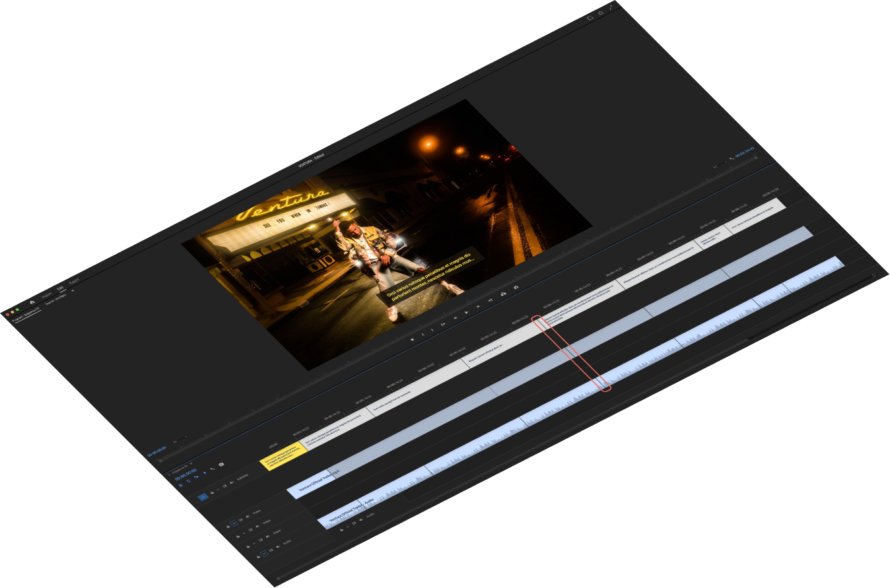The image size is (890, 588).
Task: Open the playback resolution 1/2 dropdown
Action: pyautogui.click(x=720, y=164)
